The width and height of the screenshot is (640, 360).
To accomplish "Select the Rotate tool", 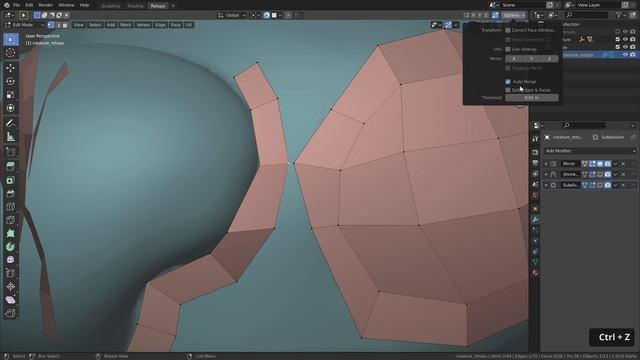I will (11, 81).
